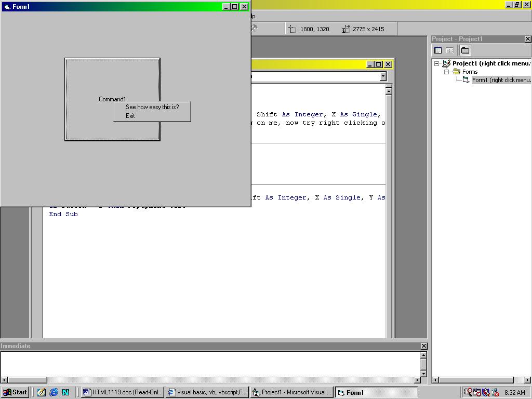Click Project panel's horizontal scroll left arrow
Viewport: 532px width, 399px height.
coord(436,380)
